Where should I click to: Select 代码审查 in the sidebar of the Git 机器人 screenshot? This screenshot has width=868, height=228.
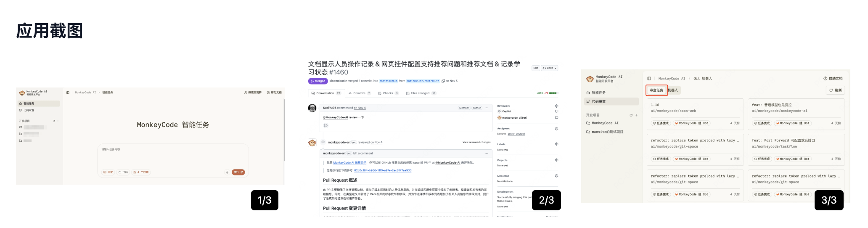pos(612,101)
